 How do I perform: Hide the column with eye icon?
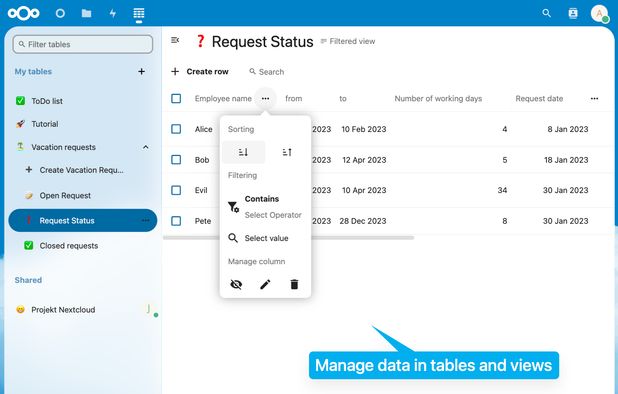pyautogui.click(x=236, y=284)
